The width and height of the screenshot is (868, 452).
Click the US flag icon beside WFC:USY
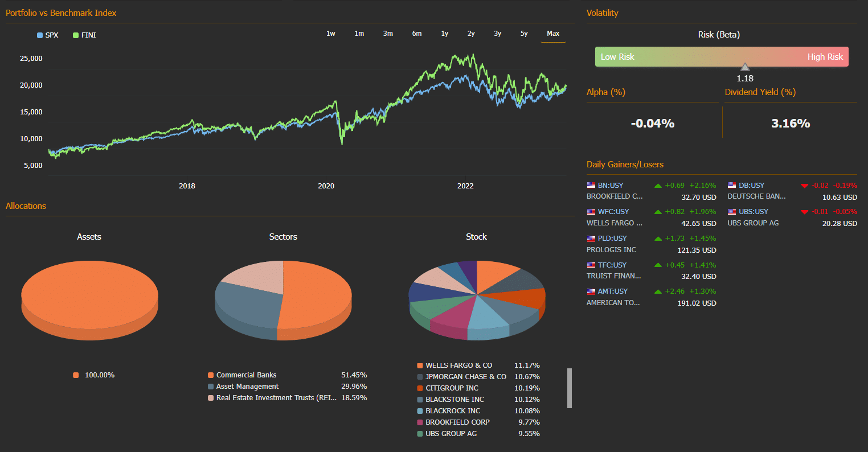(591, 212)
